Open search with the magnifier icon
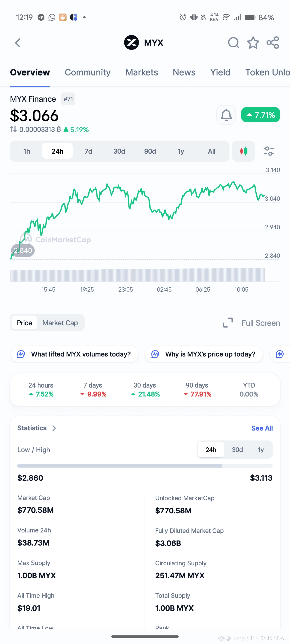This screenshot has height=644, width=290. click(233, 43)
